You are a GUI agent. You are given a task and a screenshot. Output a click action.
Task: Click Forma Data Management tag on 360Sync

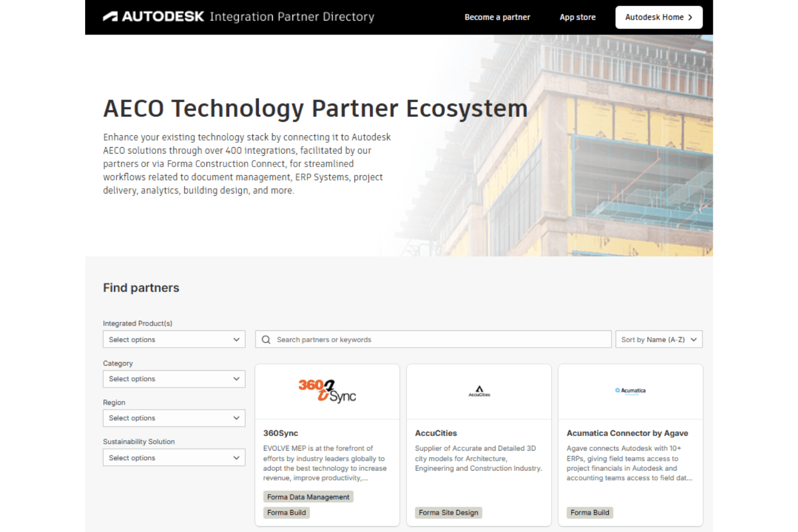point(308,497)
